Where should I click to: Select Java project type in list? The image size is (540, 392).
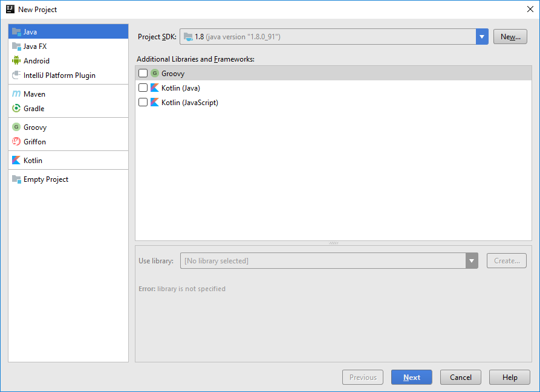(x=30, y=32)
